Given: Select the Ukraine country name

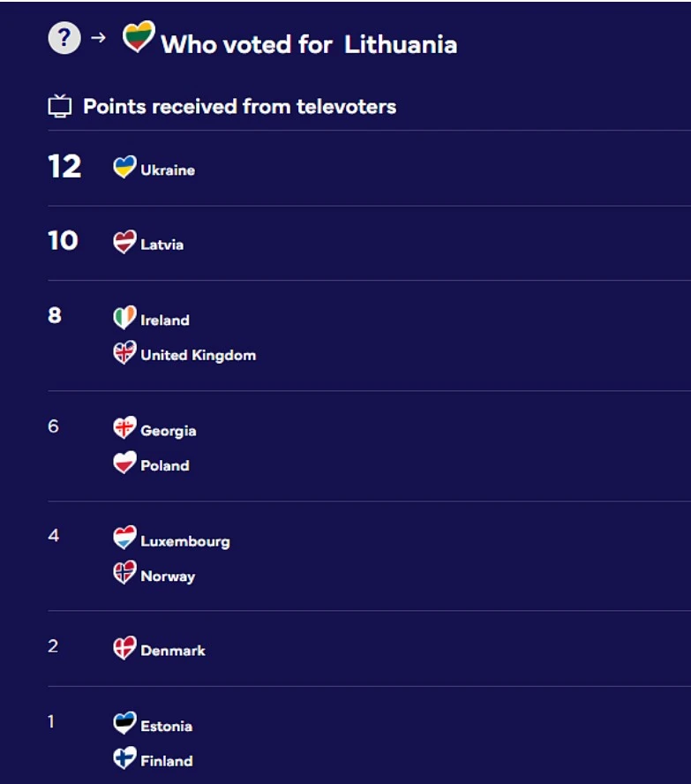Looking at the screenshot, I should (168, 170).
